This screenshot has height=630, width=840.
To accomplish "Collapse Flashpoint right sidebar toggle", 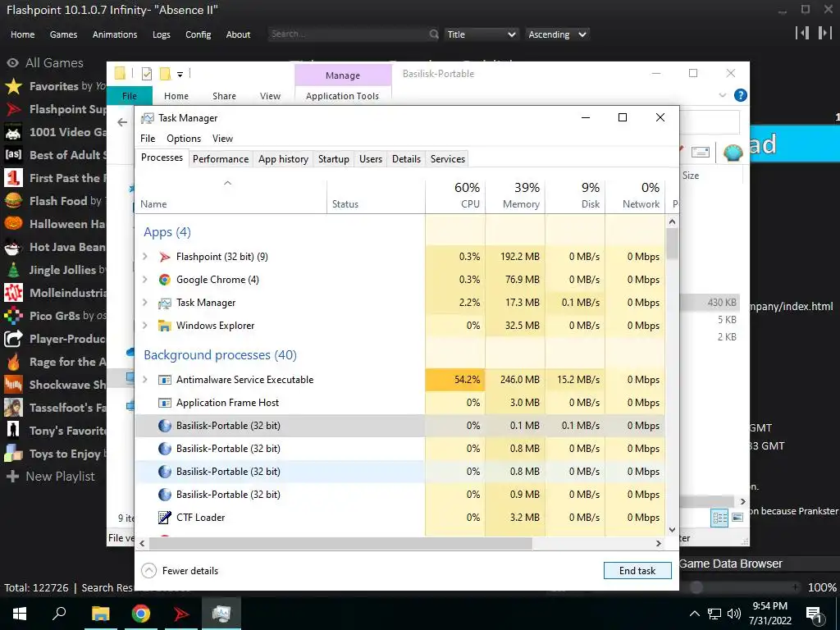I will (x=825, y=33).
